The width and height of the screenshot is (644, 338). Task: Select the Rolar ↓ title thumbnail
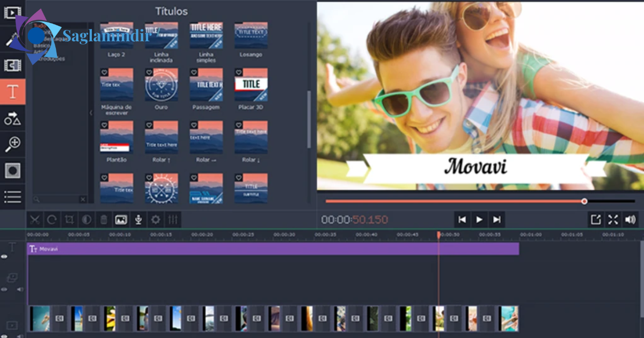click(x=251, y=137)
